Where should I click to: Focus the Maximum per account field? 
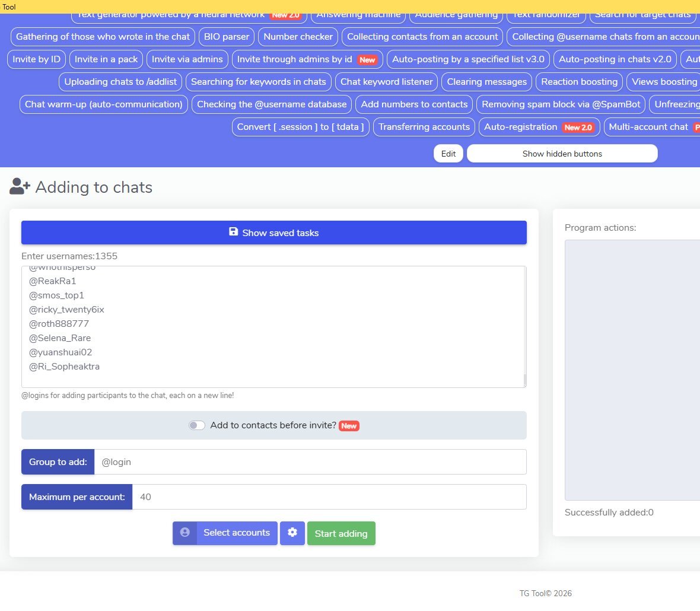(329, 497)
